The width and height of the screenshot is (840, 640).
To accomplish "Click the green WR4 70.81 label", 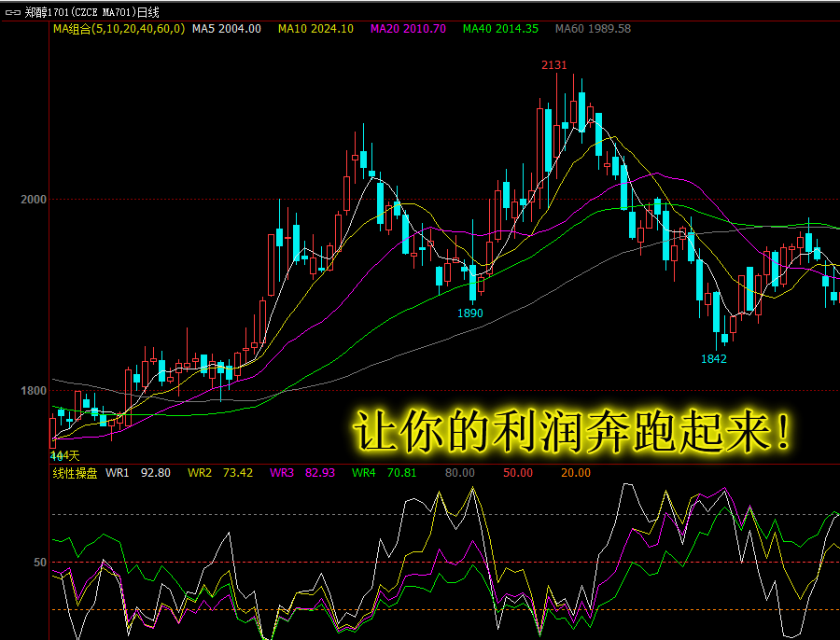I will click(x=385, y=473).
